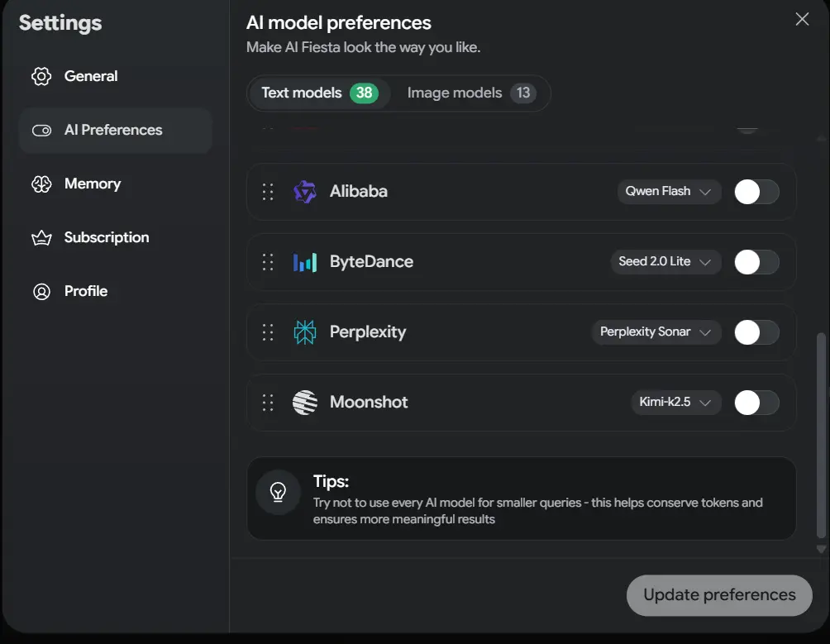Click the ByteDance provider name
Viewport: 830px width, 644px height.
tap(371, 262)
